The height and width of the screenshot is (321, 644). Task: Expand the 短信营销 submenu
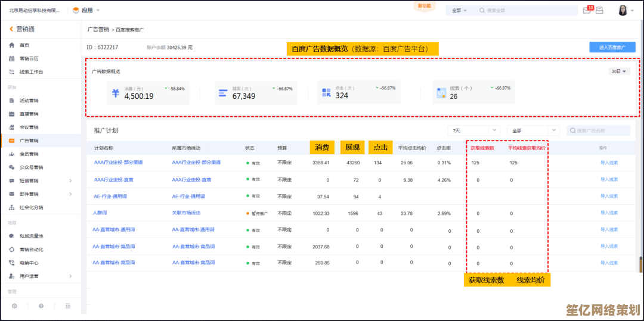coord(70,180)
